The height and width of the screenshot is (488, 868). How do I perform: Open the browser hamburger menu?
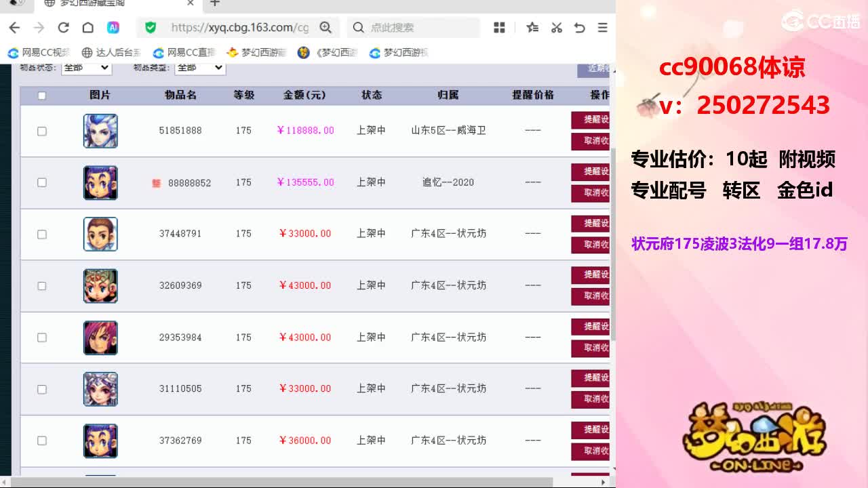[x=602, y=28]
